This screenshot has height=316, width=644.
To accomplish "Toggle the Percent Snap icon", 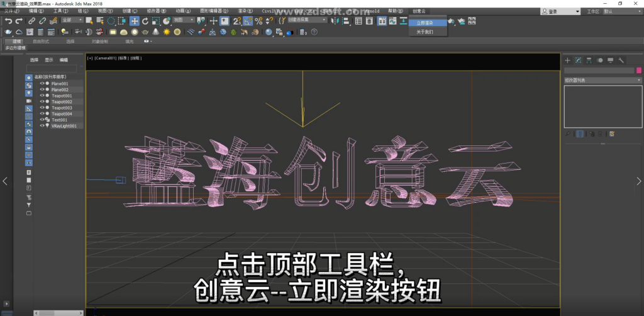I will pyautogui.click(x=258, y=21).
